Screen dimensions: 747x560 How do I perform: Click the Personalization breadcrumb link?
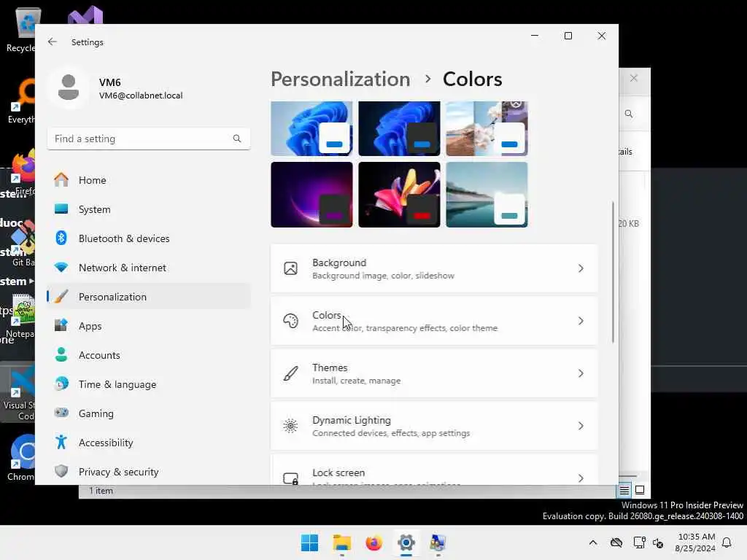tap(340, 79)
